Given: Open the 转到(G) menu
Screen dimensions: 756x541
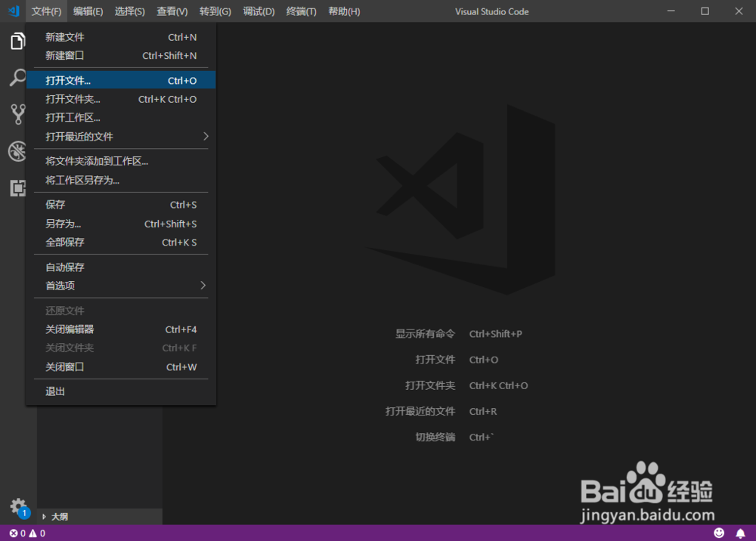Looking at the screenshot, I should coord(215,11).
